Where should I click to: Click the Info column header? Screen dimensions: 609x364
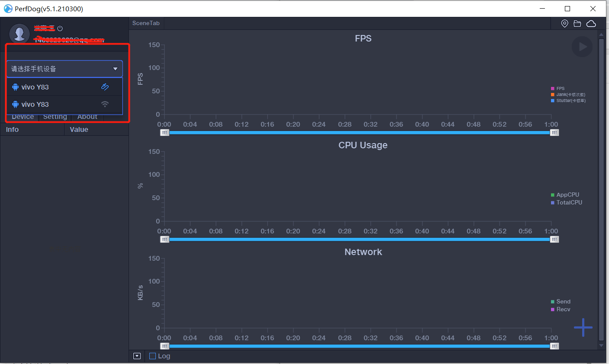[x=32, y=130]
